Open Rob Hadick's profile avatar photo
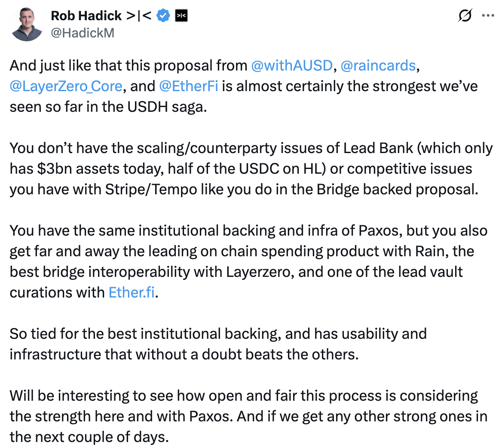Screen dimensions: 502x448 pos(27,24)
